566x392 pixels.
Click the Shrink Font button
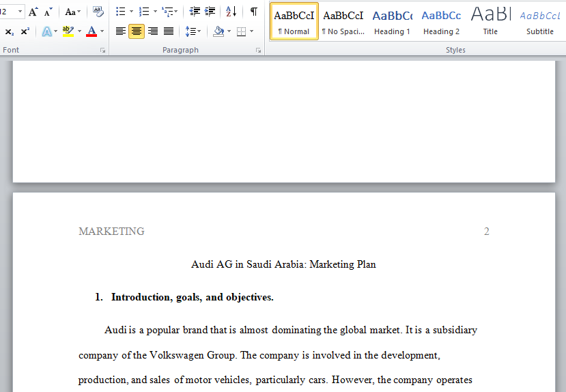tap(48, 12)
